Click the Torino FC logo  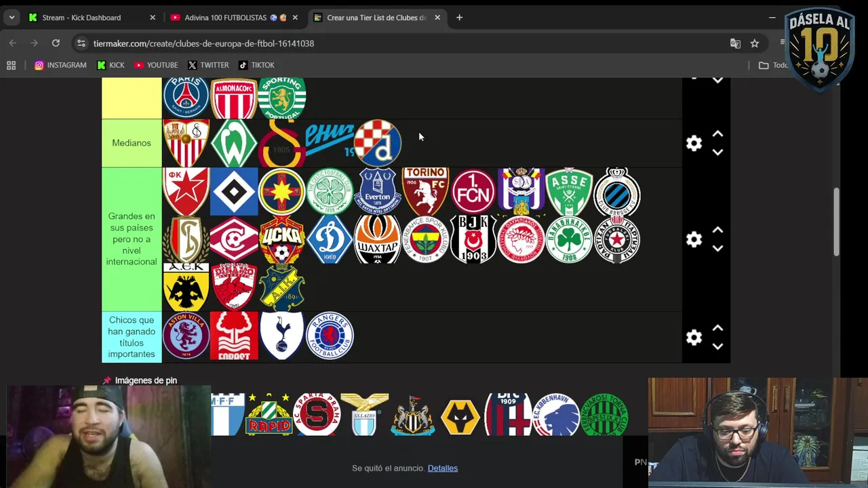[425, 191]
